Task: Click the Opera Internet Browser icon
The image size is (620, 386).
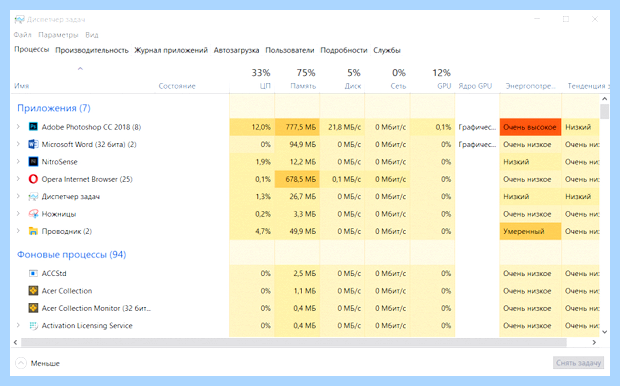Action: click(x=33, y=179)
